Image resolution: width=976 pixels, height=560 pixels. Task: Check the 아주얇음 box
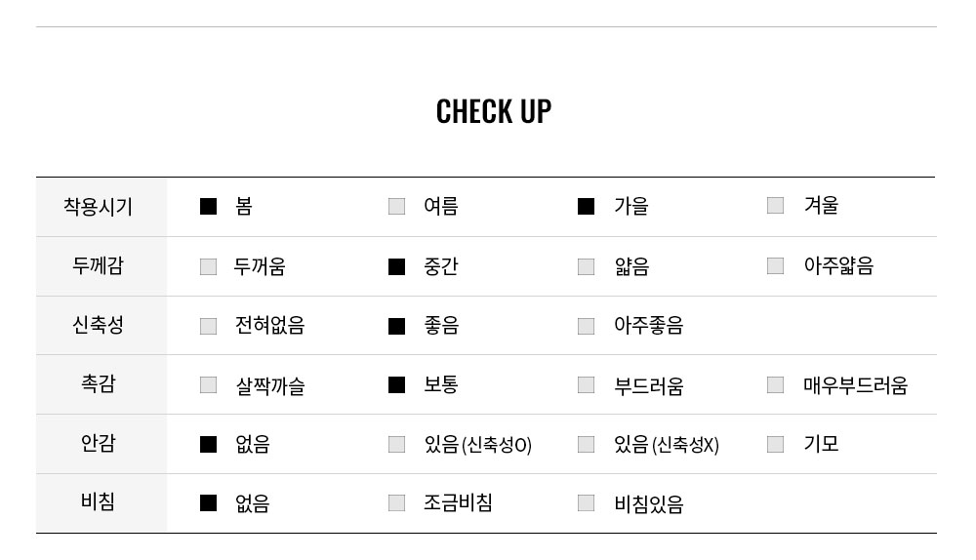775,265
